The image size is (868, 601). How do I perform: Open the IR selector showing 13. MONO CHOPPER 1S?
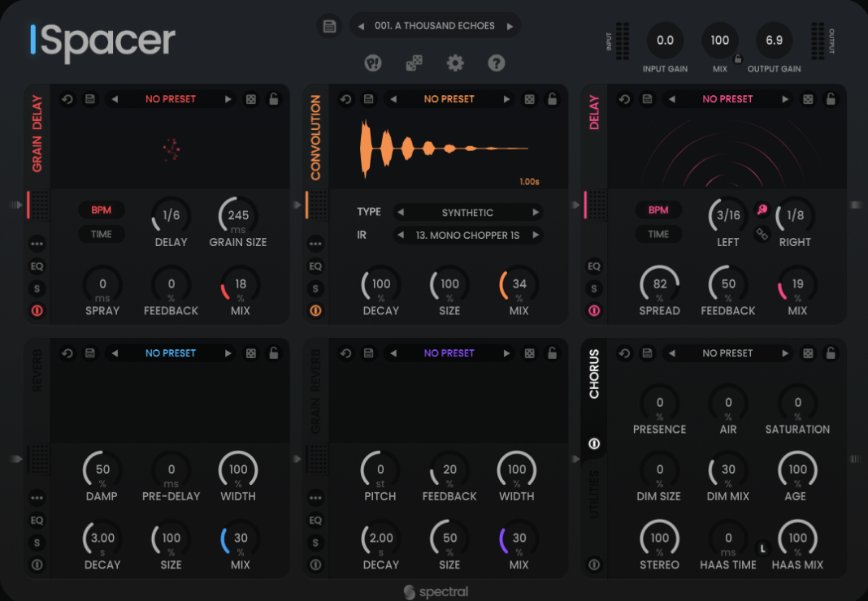(x=468, y=236)
